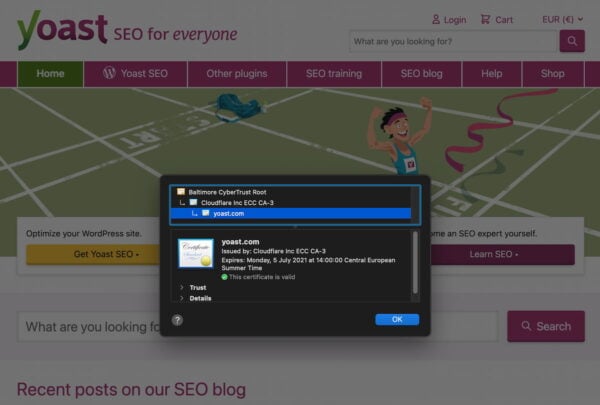
Task: Expand the Details section
Action: point(181,298)
